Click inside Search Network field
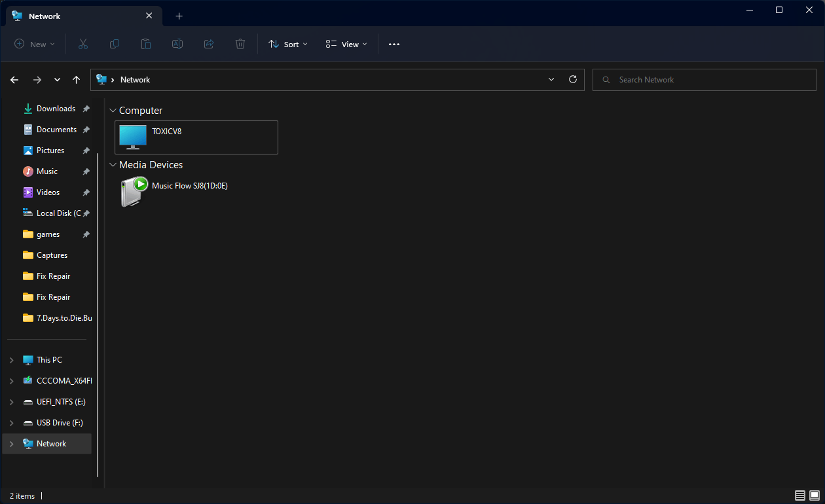Screen dimensions: 825x504 pyautogui.click(x=705, y=79)
